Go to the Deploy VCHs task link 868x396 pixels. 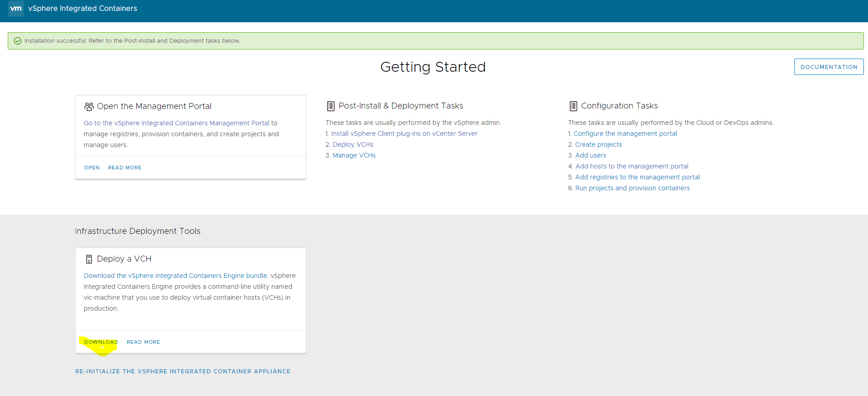click(x=353, y=144)
